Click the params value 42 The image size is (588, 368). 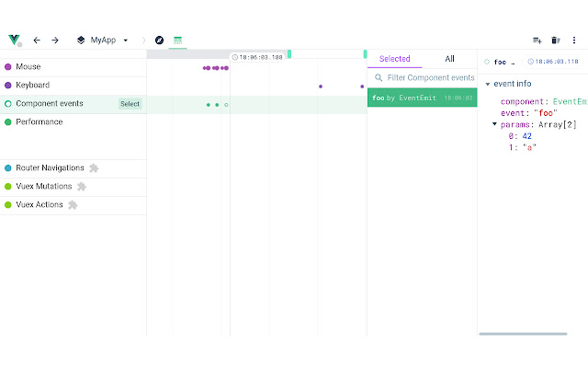(x=526, y=136)
